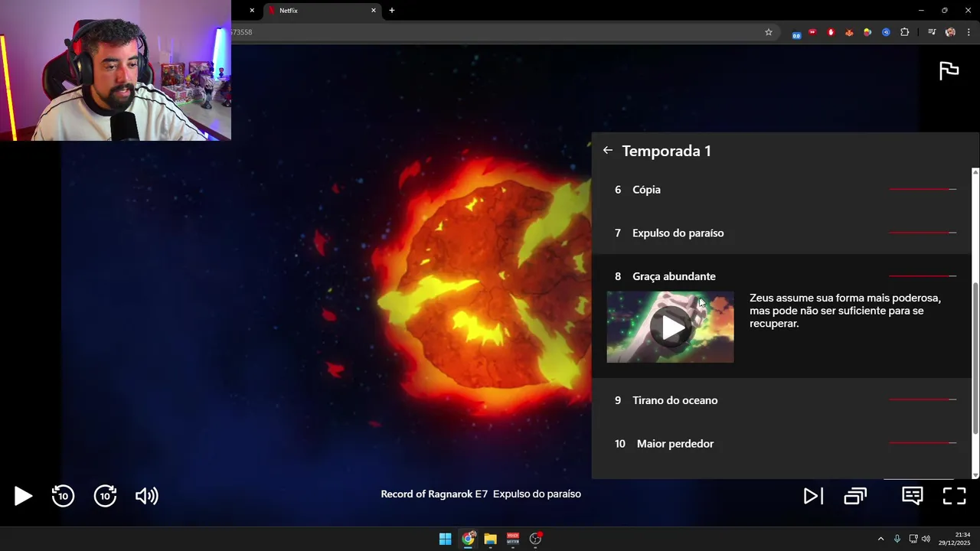Click the browser address bar
Image resolution: width=980 pixels, height=551 pixels.
point(498,32)
